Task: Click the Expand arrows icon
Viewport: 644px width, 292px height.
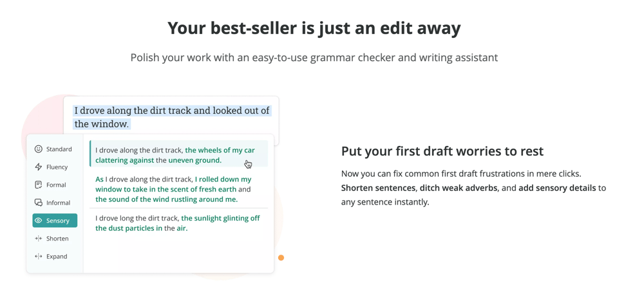Action: pos(39,257)
